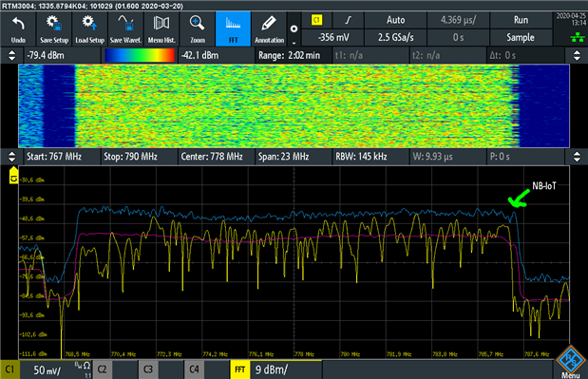Click stepper arrows beside Start 767 MHz
The width and height of the screenshot is (588, 379).
(x=12, y=157)
